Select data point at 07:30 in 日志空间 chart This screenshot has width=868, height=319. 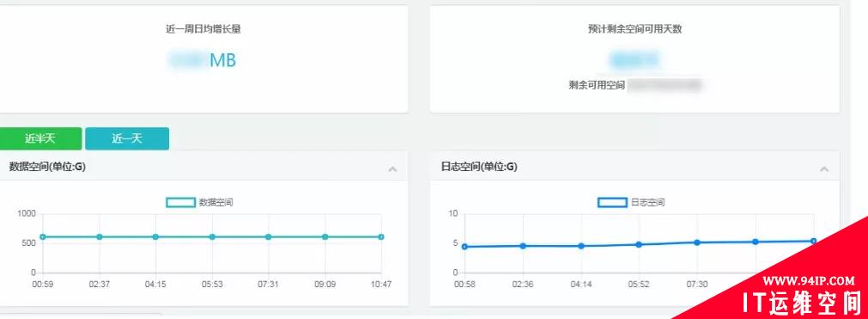click(x=697, y=242)
